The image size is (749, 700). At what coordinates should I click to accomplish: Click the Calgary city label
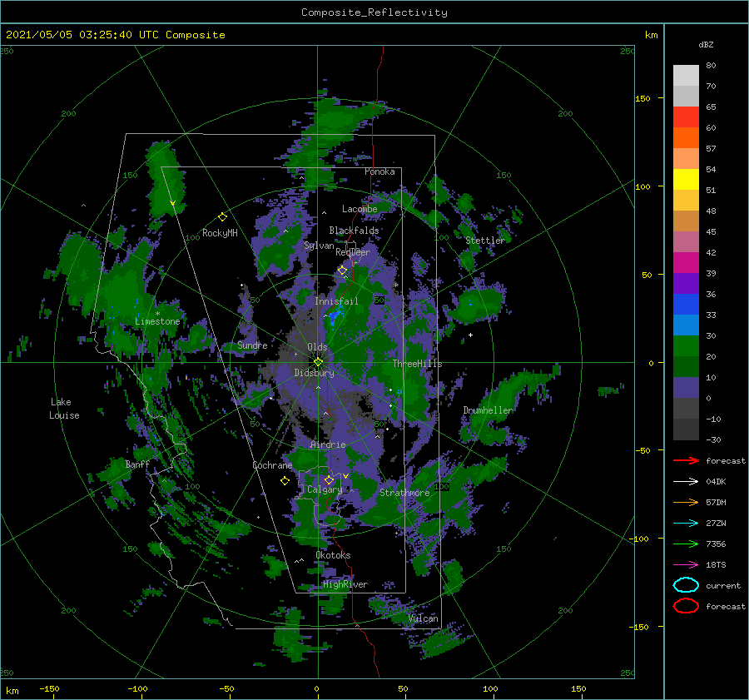click(325, 489)
